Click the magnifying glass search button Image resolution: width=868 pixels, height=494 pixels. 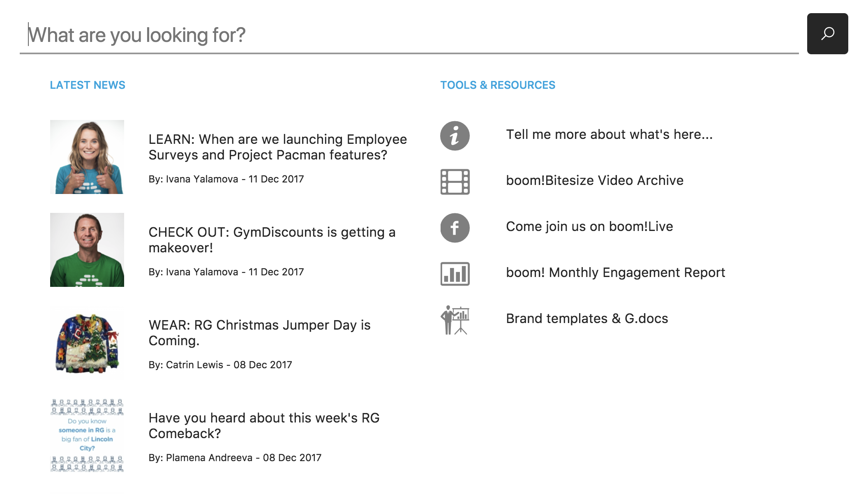827,34
